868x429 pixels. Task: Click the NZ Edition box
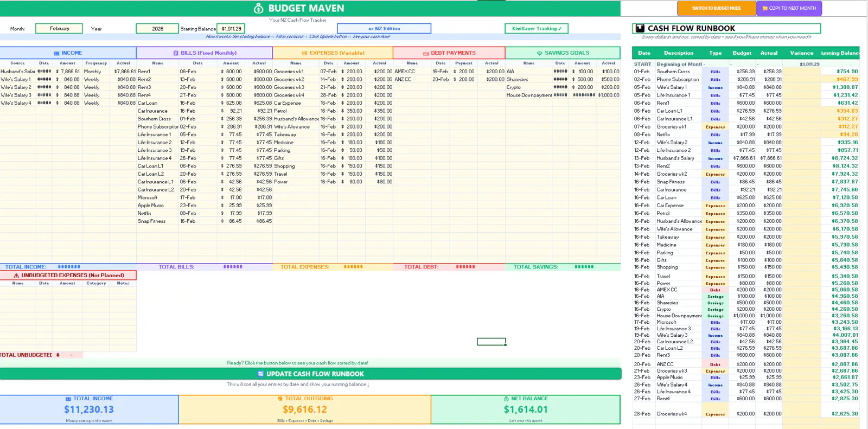[x=384, y=29]
